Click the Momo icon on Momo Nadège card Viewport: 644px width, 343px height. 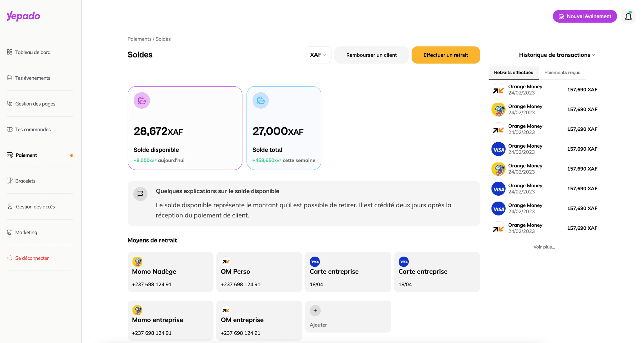137,262
